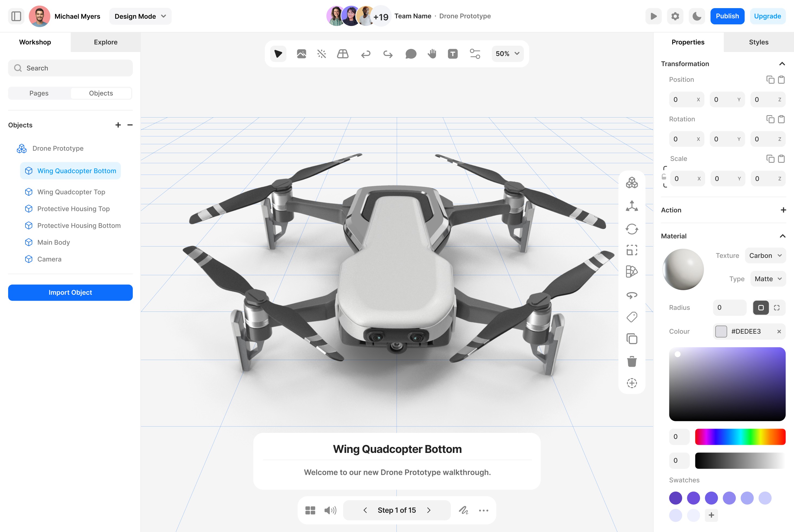Collapse the Transformation section
794x532 pixels.
(x=782, y=64)
